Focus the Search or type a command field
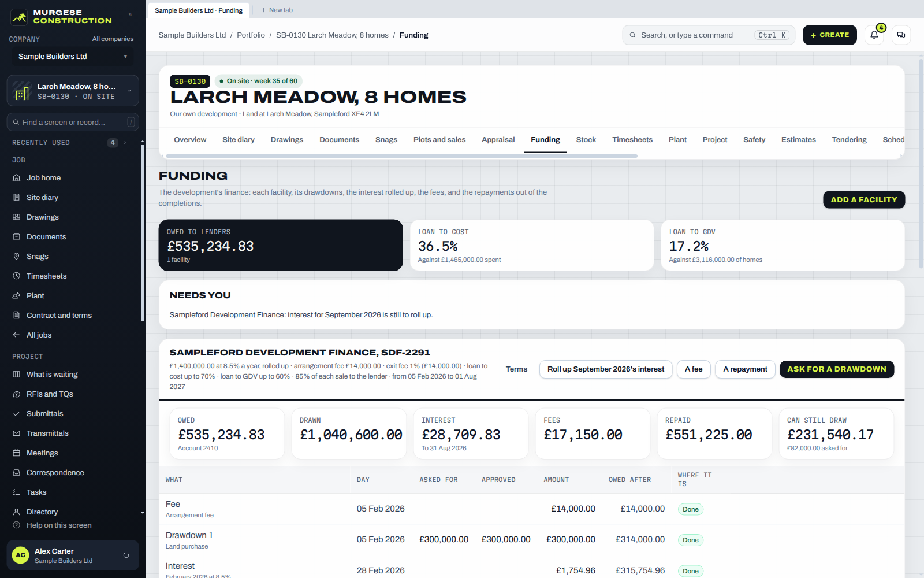Viewport: 924px width, 578px height. point(709,35)
